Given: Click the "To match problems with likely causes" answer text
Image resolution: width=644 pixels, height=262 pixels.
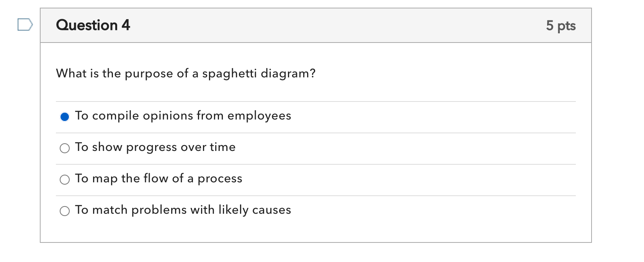Looking at the screenshot, I should [x=183, y=210].
